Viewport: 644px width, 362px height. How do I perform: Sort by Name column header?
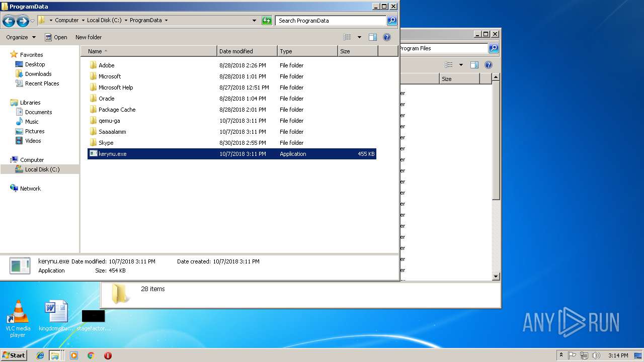click(149, 51)
